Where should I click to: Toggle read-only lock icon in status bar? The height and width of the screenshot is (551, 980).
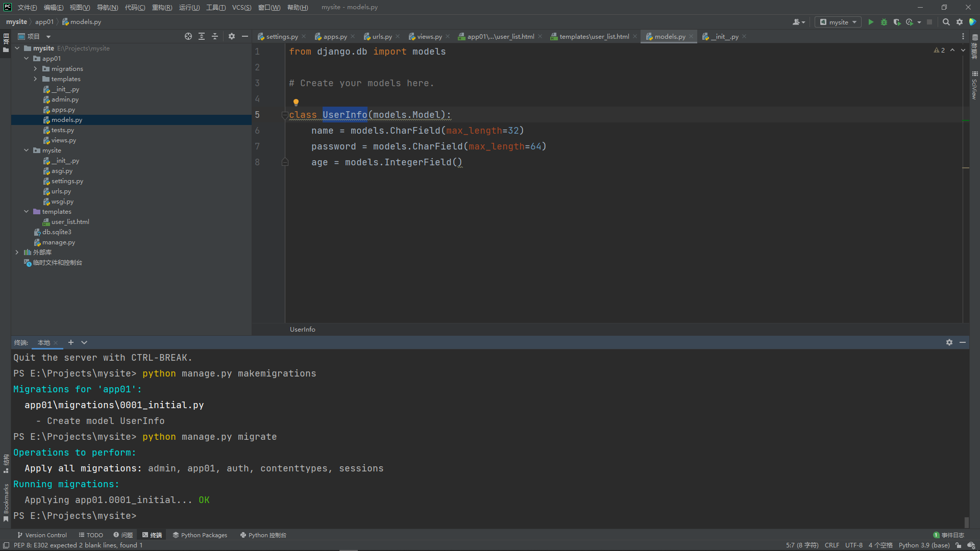click(x=959, y=545)
